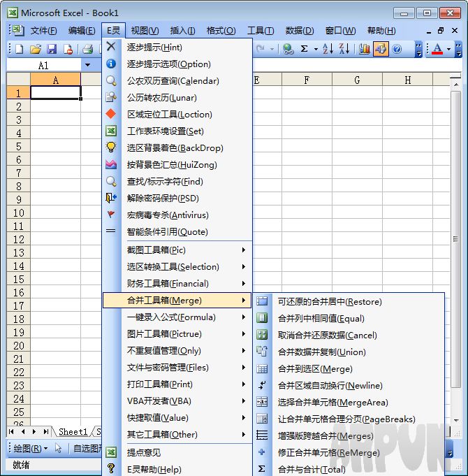468x476 pixels.
Task: Click the Name Box showing A1
Action: [44, 65]
